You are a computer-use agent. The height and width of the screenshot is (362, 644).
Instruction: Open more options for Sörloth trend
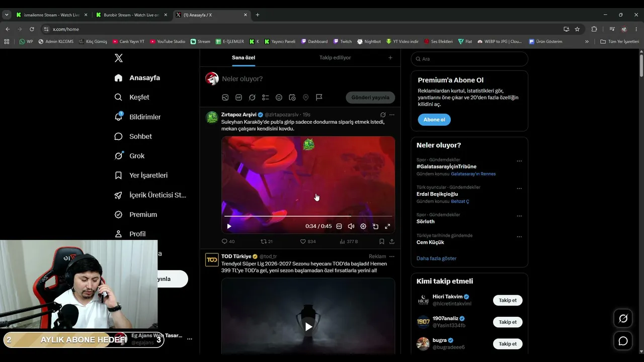[519, 216]
